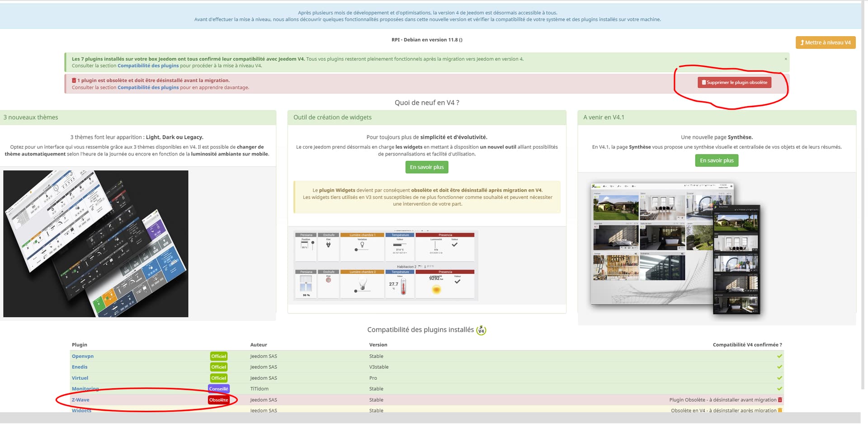This screenshot has height=437, width=868.
Task: Click the A venir en V4.1 header
Action: click(x=717, y=117)
